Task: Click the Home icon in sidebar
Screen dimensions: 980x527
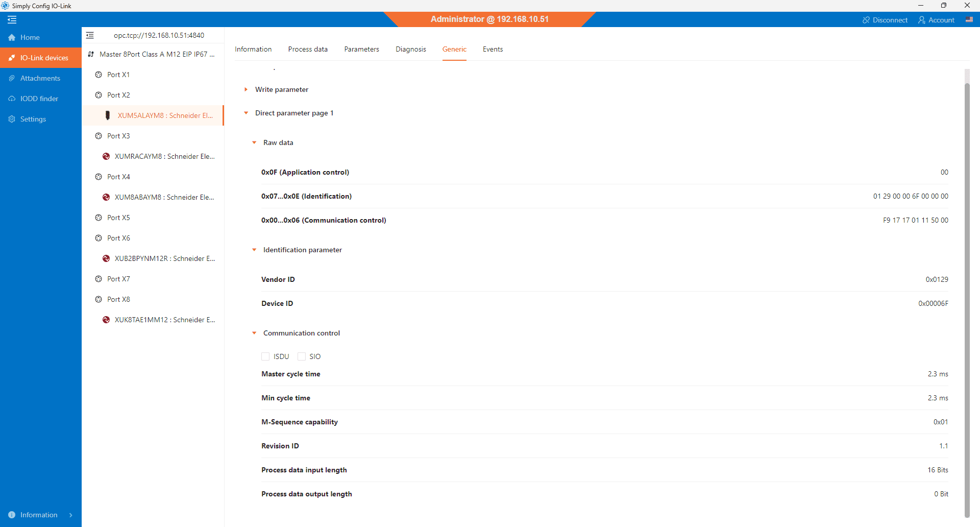Action: (12, 37)
